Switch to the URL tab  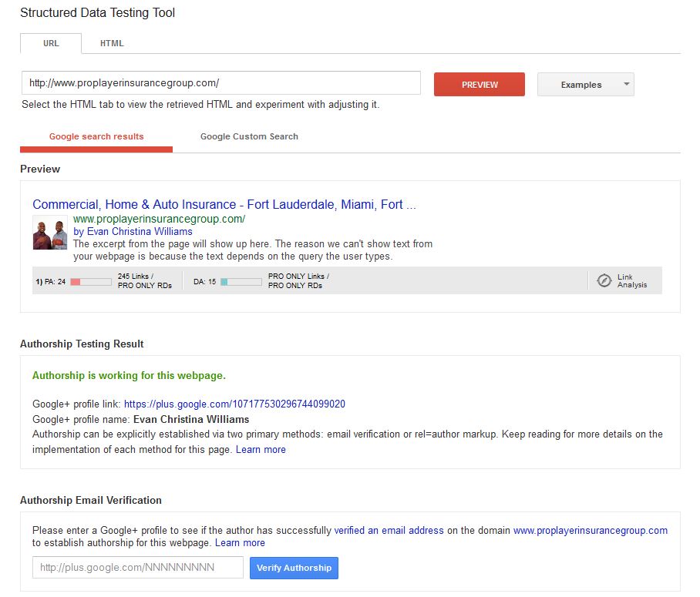[x=51, y=43]
